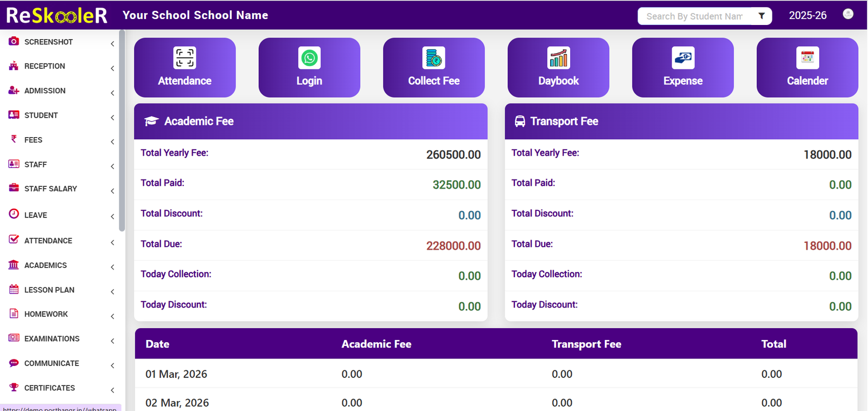Click the sidebar vertical scrollbar
The width and height of the screenshot is (868, 411).
pyautogui.click(x=122, y=130)
